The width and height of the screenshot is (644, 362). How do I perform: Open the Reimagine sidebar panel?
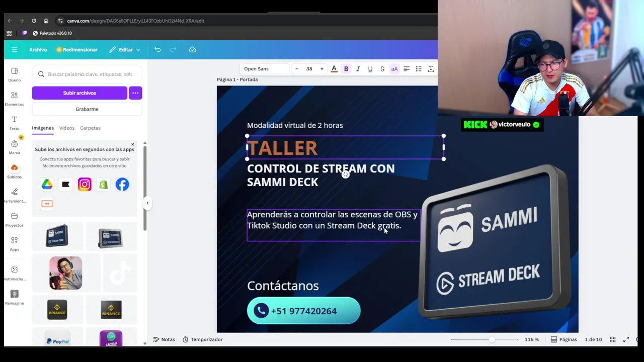14,297
